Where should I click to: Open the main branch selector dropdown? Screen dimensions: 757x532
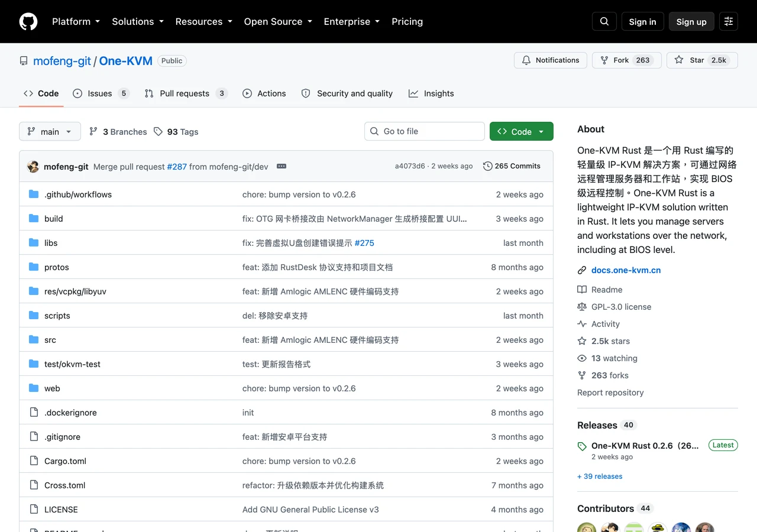[50, 131]
